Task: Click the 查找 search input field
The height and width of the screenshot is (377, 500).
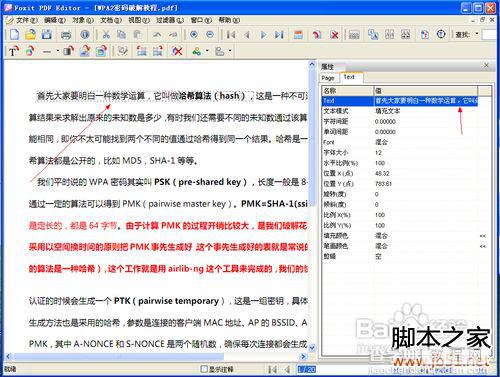Action: pyautogui.click(x=490, y=34)
